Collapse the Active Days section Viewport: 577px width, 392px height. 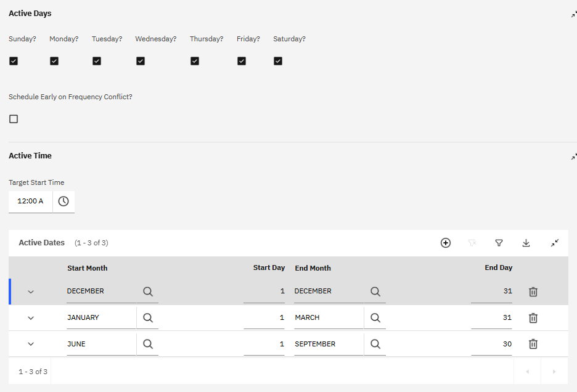[573, 14]
